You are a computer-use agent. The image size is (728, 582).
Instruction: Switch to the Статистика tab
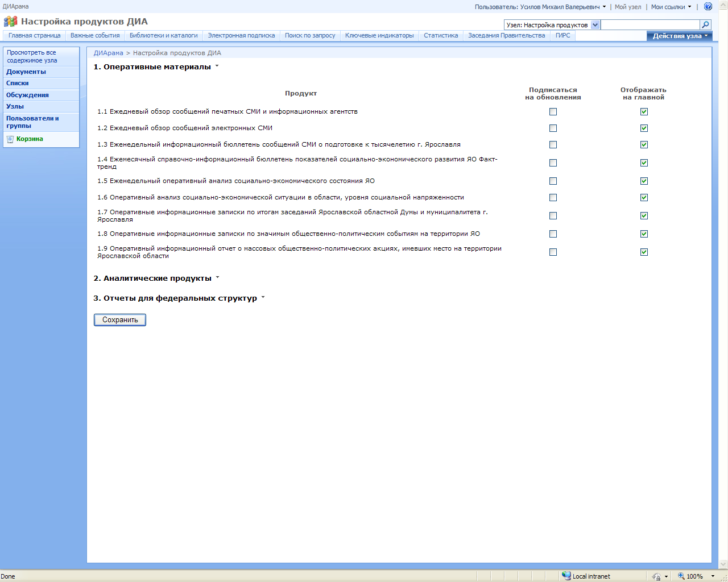click(441, 35)
